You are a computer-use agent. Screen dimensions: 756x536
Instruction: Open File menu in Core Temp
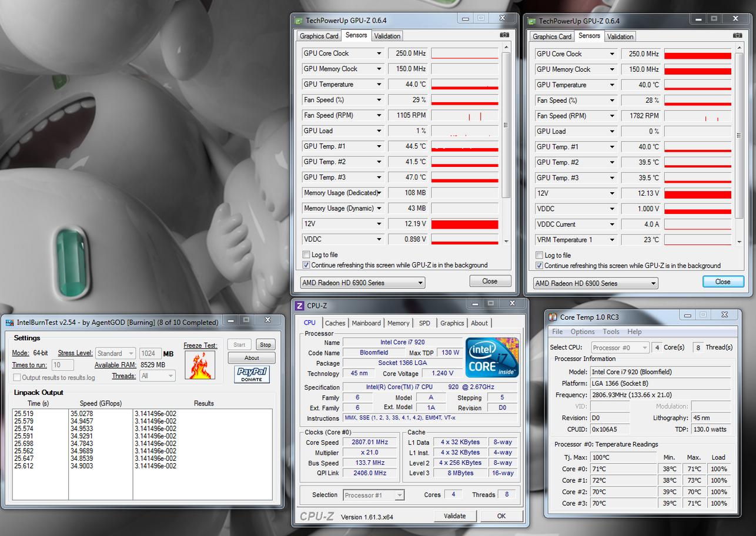(557, 331)
